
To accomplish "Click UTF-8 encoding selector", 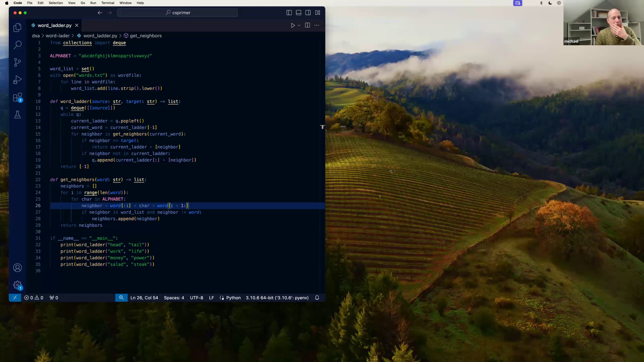I will pyautogui.click(x=197, y=298).
